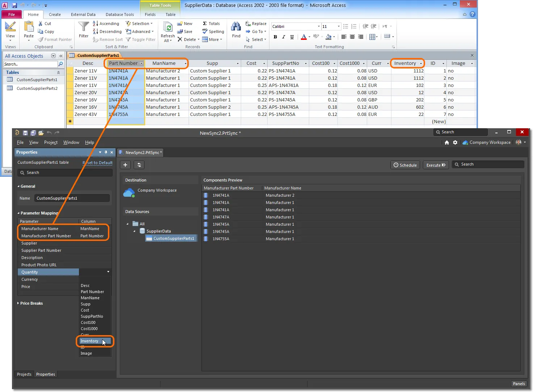This screenshot has width=533, height=392.
Task: Select Cost1000 in the column dropdown list
Action: pyautogui.click(x=89, y=329)
